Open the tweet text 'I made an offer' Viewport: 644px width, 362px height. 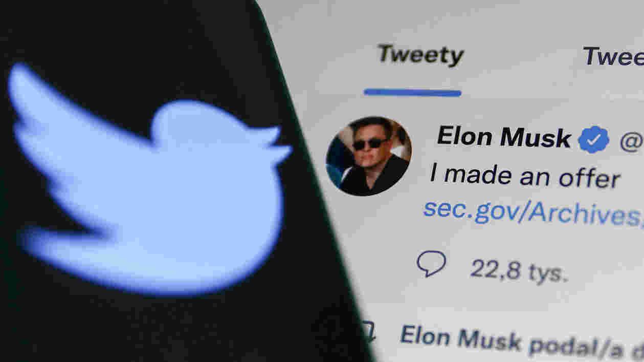click(525, 176)
